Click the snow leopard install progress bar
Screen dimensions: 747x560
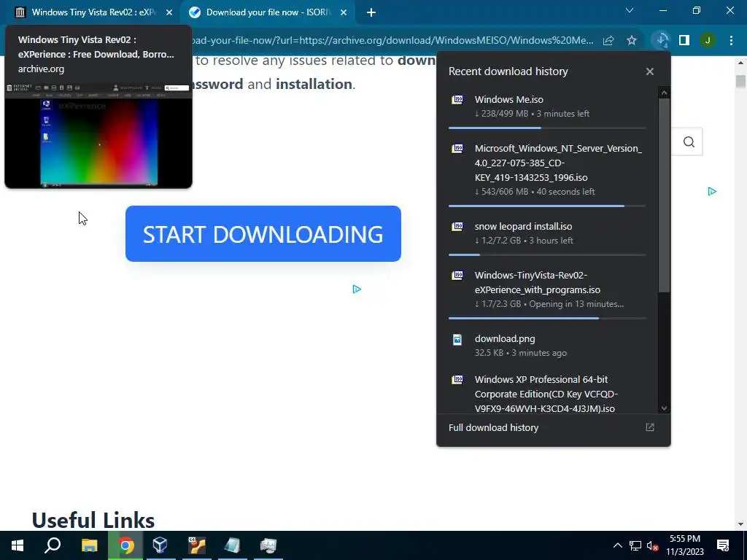pos(547,254)
